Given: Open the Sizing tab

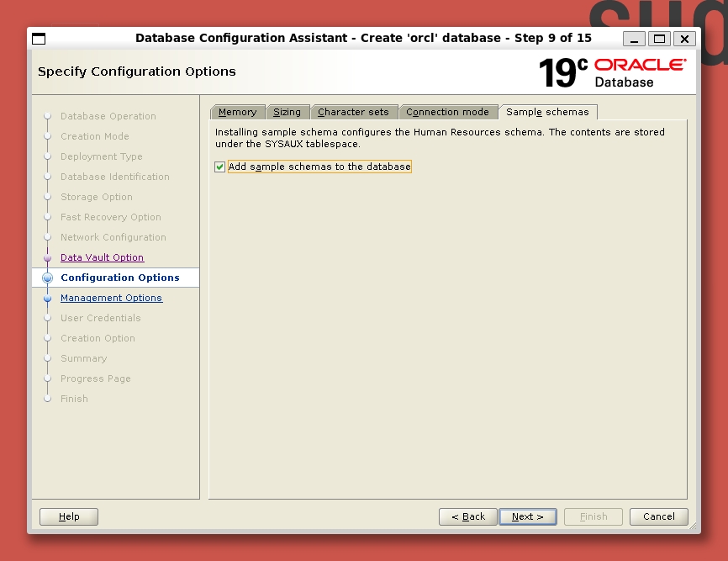Looking at the screenshot, I should [x=288, y=112].
